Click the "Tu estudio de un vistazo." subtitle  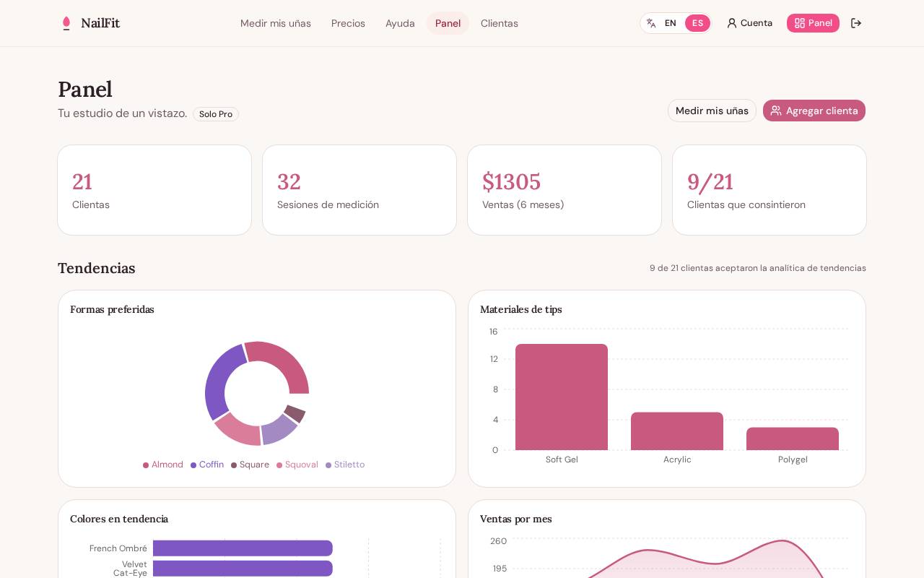(x=123, y=113)
